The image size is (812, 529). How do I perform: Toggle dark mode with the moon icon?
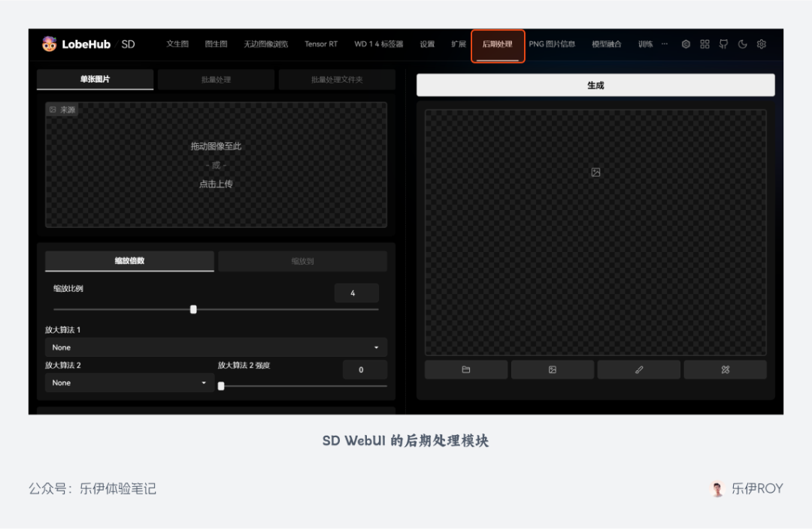(742, 44)
